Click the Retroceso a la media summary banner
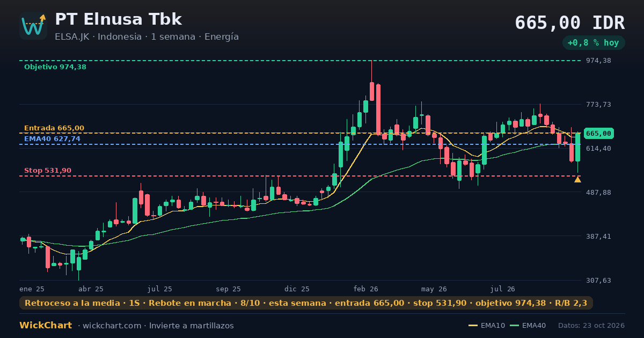Viewport: 644px width, 338px height. coord(306,303)
